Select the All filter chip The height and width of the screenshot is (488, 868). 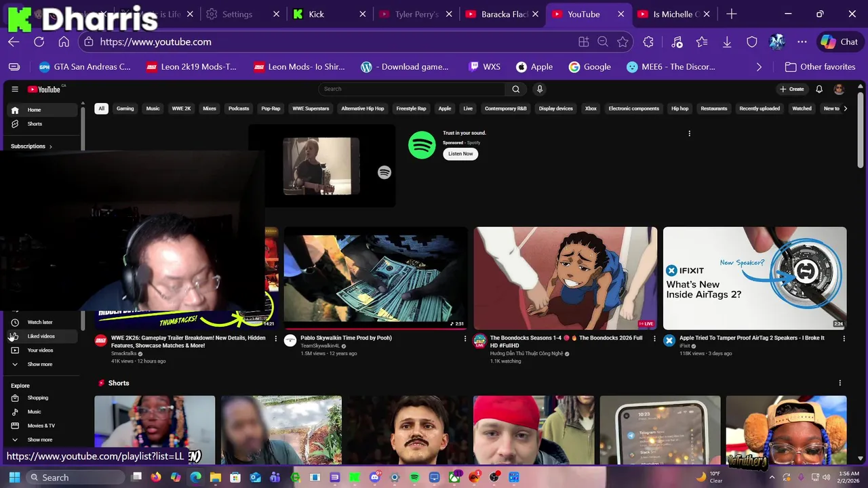[x=101, y=108]
